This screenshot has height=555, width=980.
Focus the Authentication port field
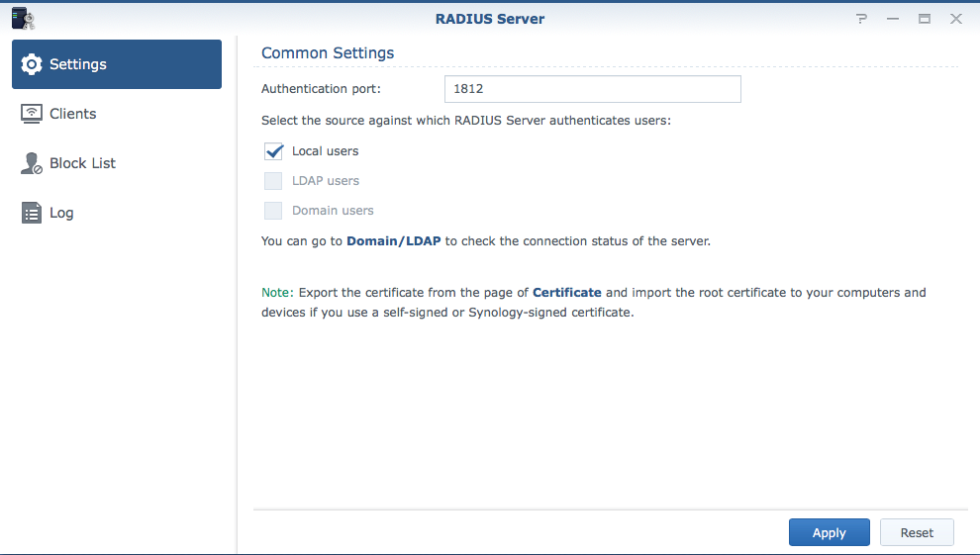click(592, 89)
